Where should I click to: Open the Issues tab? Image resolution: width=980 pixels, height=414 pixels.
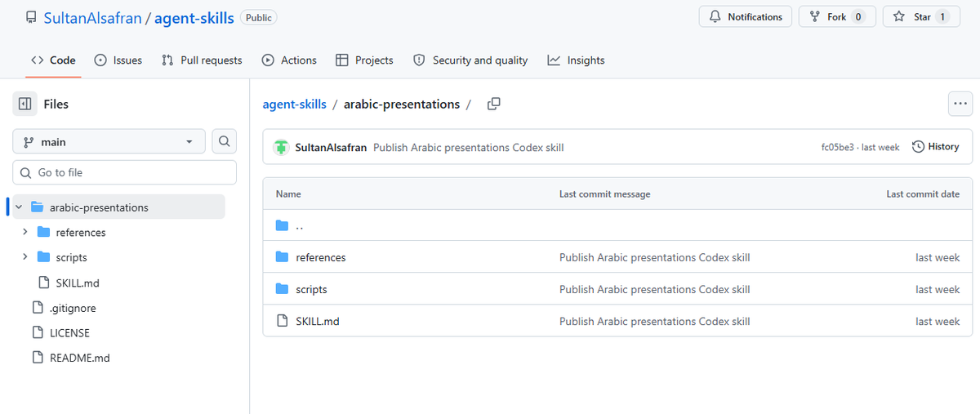pyautogui.click(x=118, y=60)
